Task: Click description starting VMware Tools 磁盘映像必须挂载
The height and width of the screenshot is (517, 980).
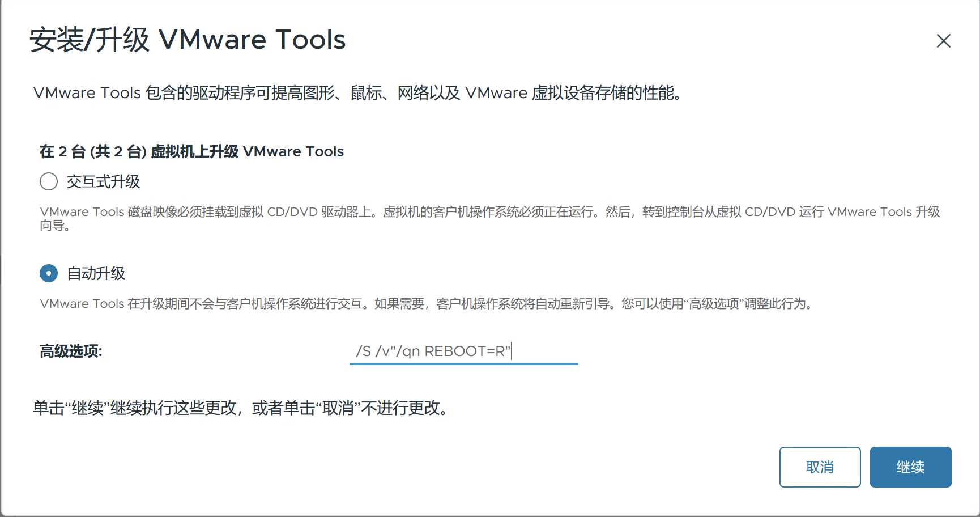Action: 490,218
